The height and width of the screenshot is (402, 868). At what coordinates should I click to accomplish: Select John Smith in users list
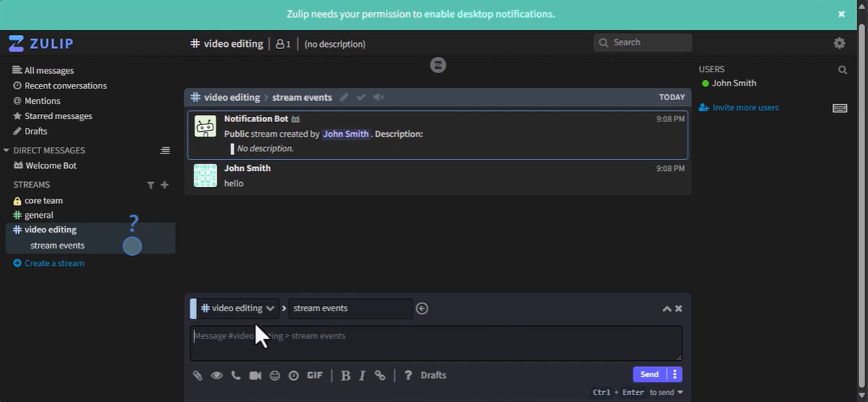tap(734, 83)
